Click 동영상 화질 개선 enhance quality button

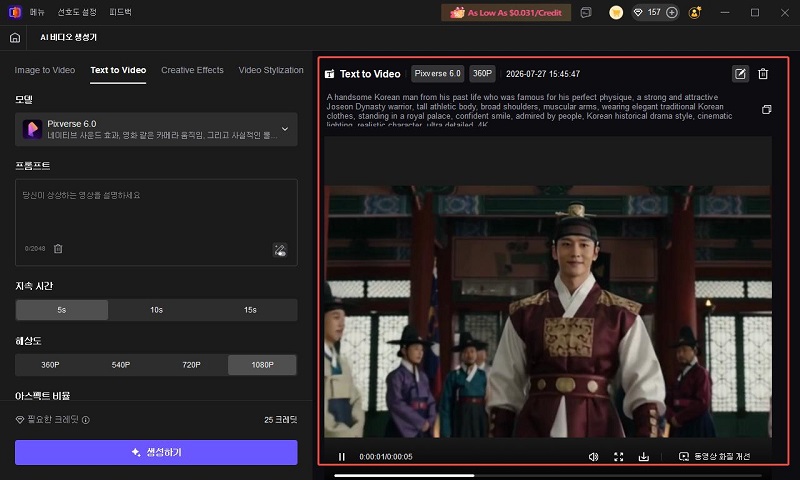715,457
